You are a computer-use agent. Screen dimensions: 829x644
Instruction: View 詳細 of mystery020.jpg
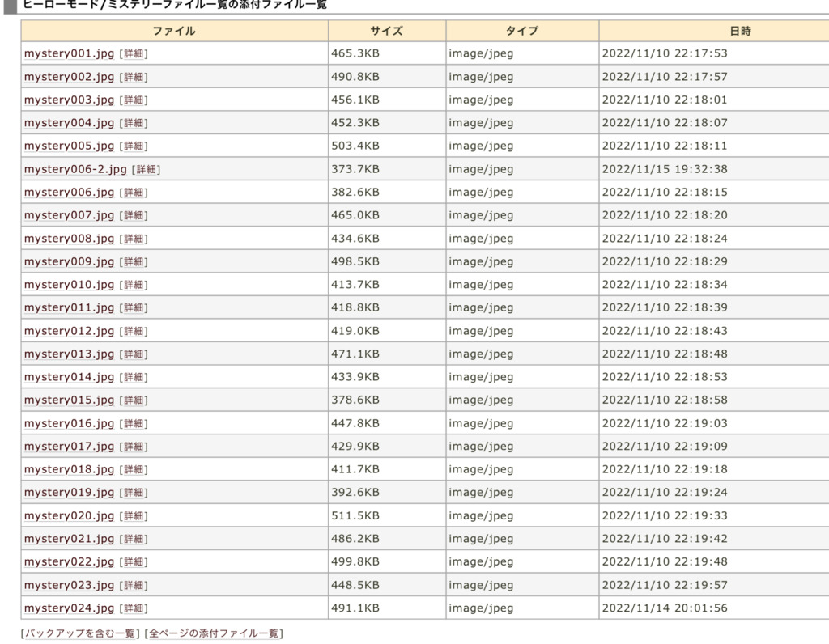click(134, 516)
